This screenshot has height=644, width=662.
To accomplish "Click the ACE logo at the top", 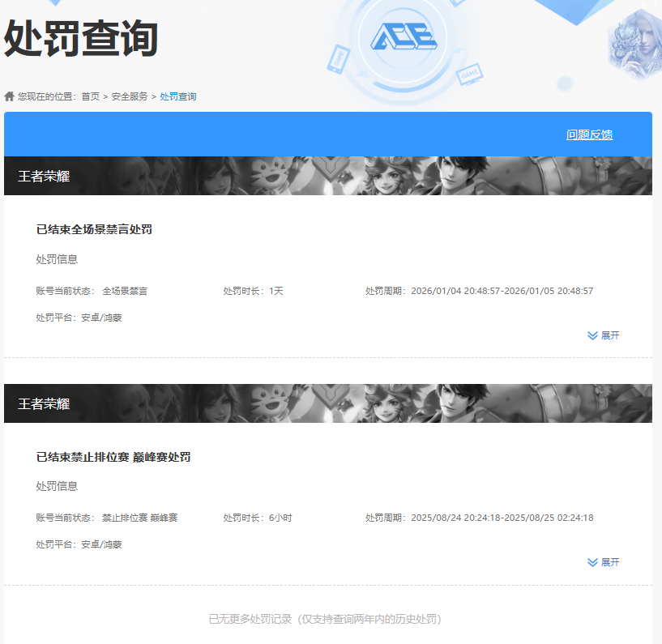I will pyautogui.click(x=404, y=36).
